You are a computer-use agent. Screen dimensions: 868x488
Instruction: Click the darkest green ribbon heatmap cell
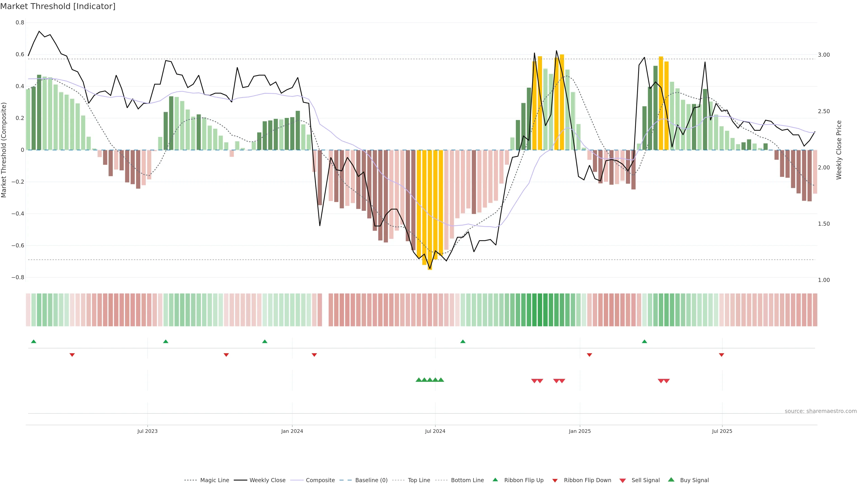(x=540, y=310)
